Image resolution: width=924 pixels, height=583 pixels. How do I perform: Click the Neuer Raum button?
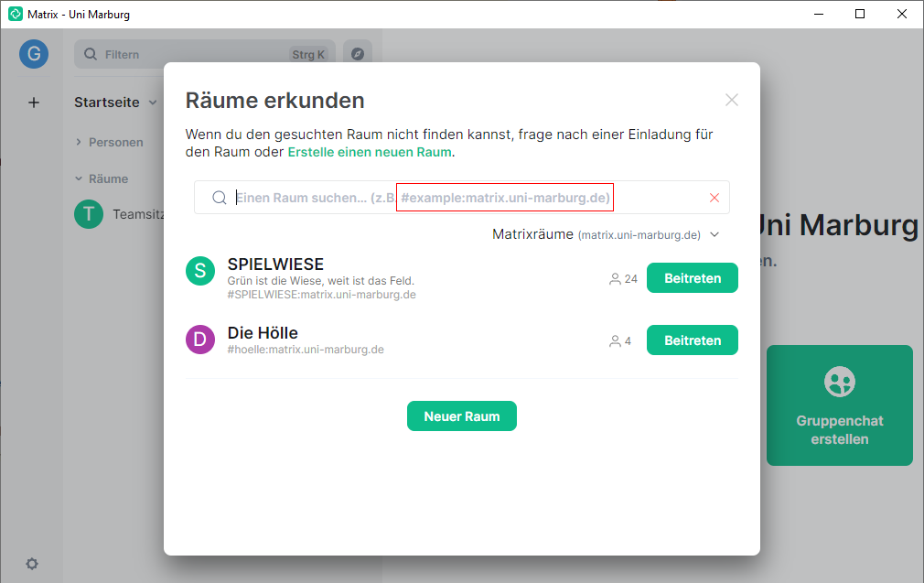(x=462, y=416)
